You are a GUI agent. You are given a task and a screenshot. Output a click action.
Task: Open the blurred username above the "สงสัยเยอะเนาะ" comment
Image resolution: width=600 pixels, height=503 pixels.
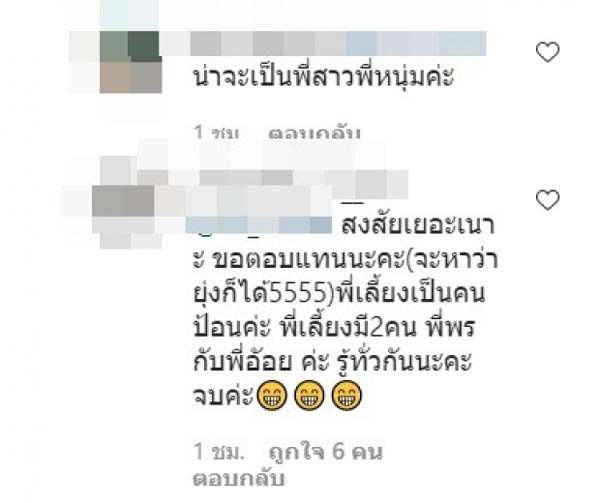272,184
